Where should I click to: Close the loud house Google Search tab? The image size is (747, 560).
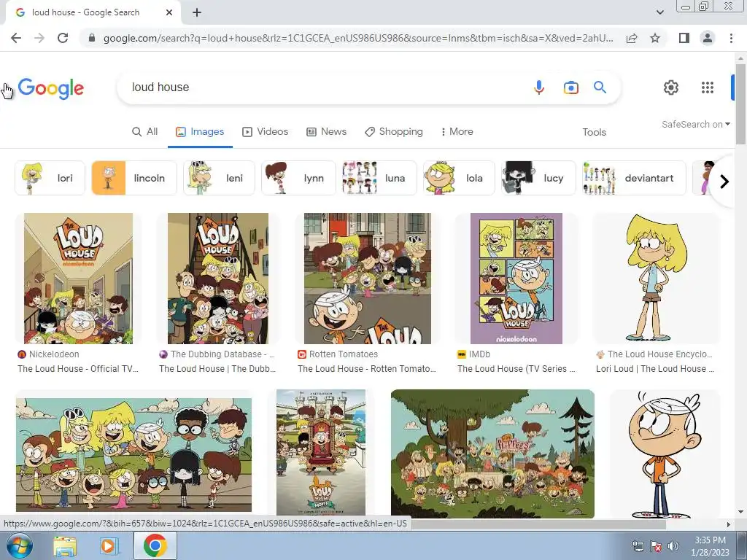pos(169,12)
